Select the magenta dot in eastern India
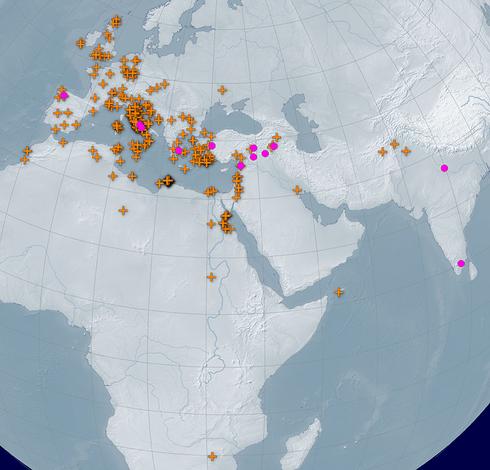This screenshot has height=470, width=490. [444, 168]
